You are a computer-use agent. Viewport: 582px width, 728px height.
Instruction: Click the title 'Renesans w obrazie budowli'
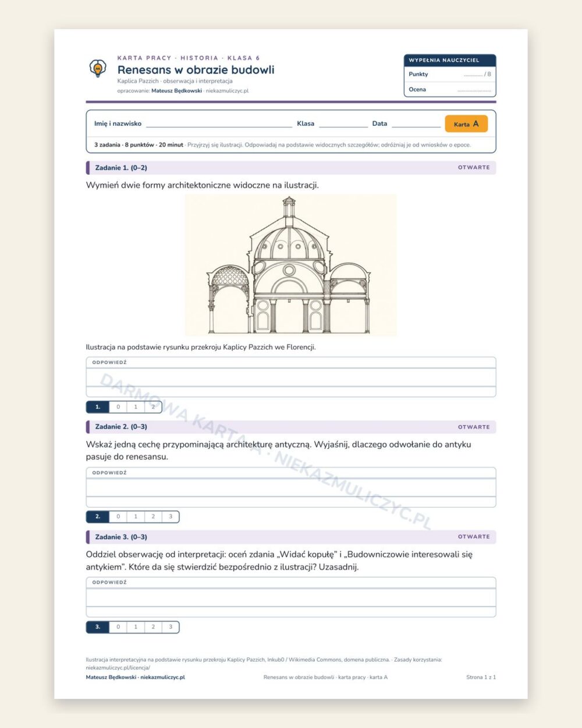click(x=196, y=70)
